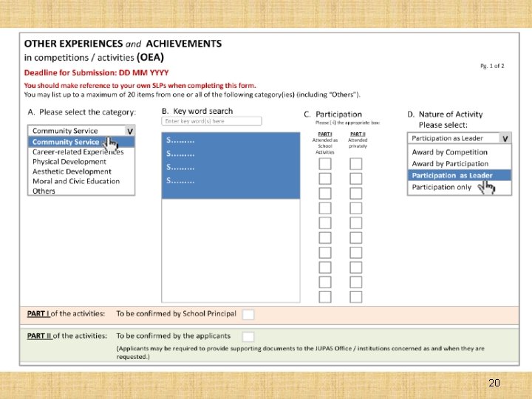The height and width of the screenshot is (399, 532).
Task: Choose Career-related Experiences from category list
Action: coord(78,151)
